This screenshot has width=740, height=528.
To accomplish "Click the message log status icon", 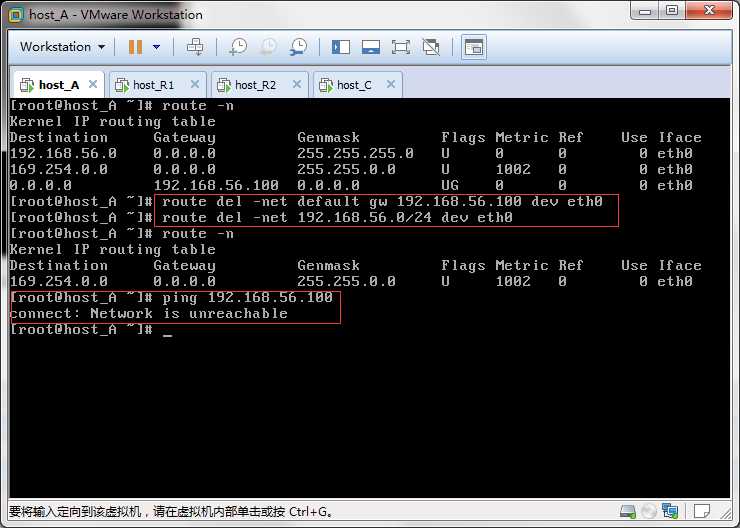I will click(x=702, y=511).
